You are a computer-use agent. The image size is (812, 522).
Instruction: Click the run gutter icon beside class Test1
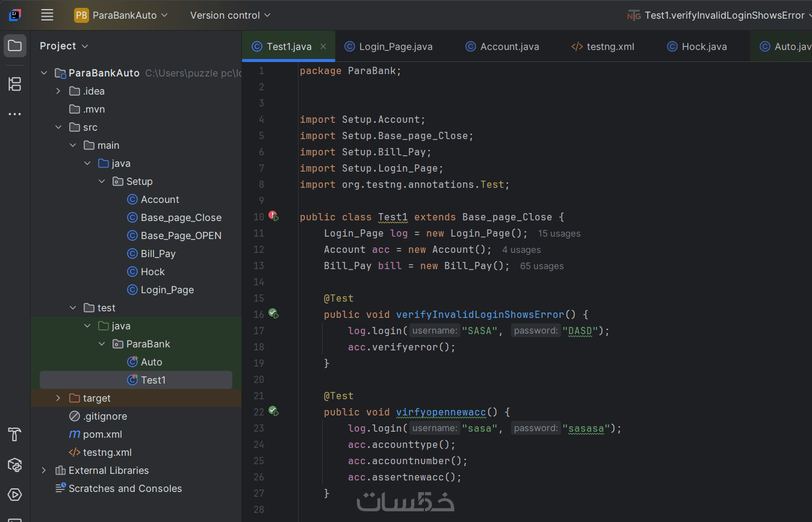[x=273, y=216]
